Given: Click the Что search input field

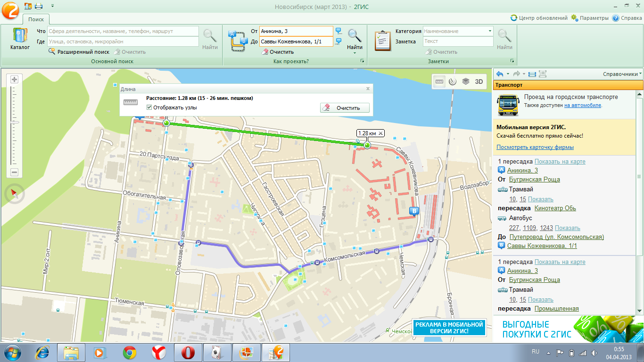Looking at the screenshot, I should [x=123, y=31].
